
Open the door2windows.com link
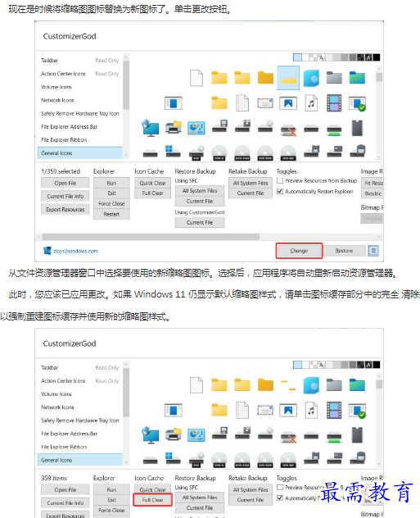[x=75, y=251]
